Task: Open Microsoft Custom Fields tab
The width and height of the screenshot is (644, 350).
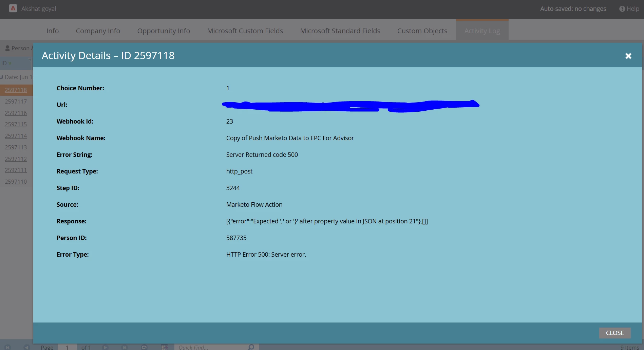Action: click(245, 31)
